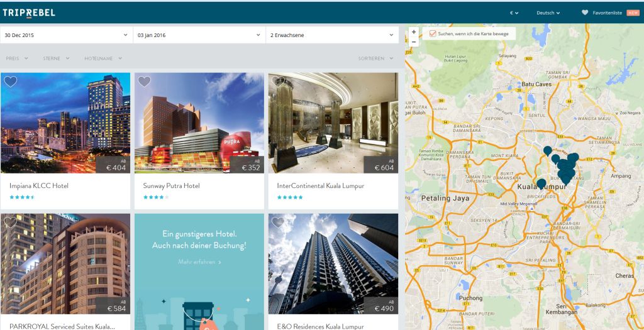Click 'Ein günstigeres Hotel' promo text

pos(199,240)
